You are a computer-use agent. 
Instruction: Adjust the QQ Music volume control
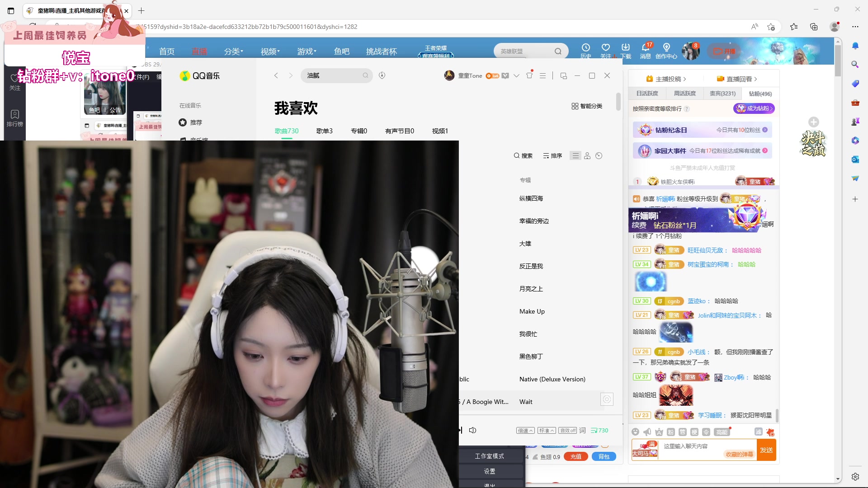pos(473,430)
